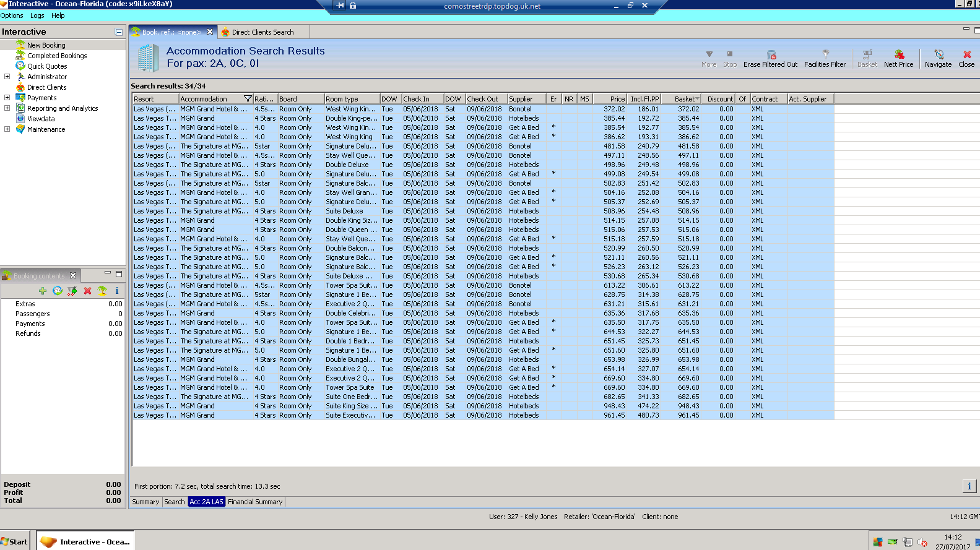The image size is (980, 550).
Task: Click the Viewdata globe icon
Action: click(20, 119)
